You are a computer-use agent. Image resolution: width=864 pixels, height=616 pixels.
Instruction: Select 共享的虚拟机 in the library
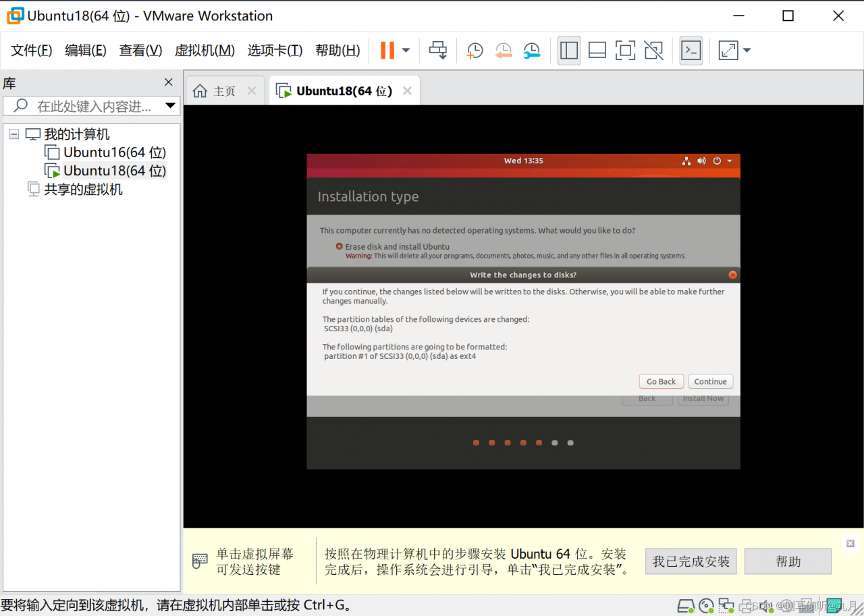(84, 190)
